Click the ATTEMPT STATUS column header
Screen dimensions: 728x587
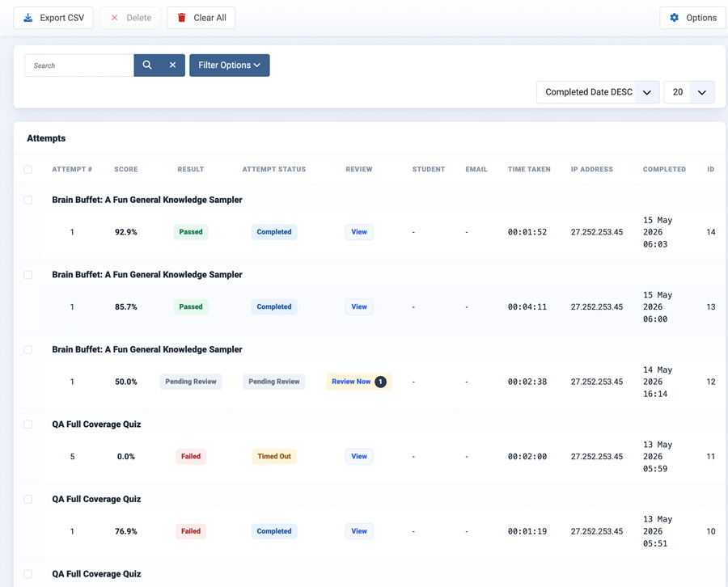point(274,169)
